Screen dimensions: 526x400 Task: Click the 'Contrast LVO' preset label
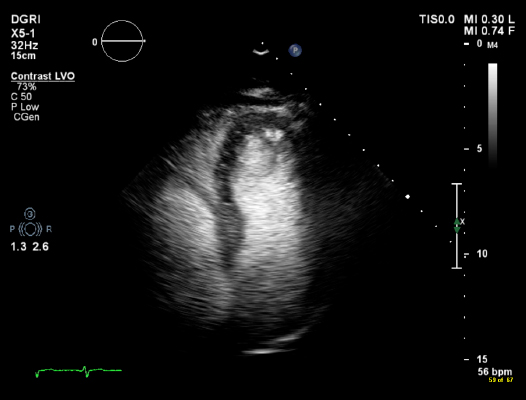click(43, 76)
